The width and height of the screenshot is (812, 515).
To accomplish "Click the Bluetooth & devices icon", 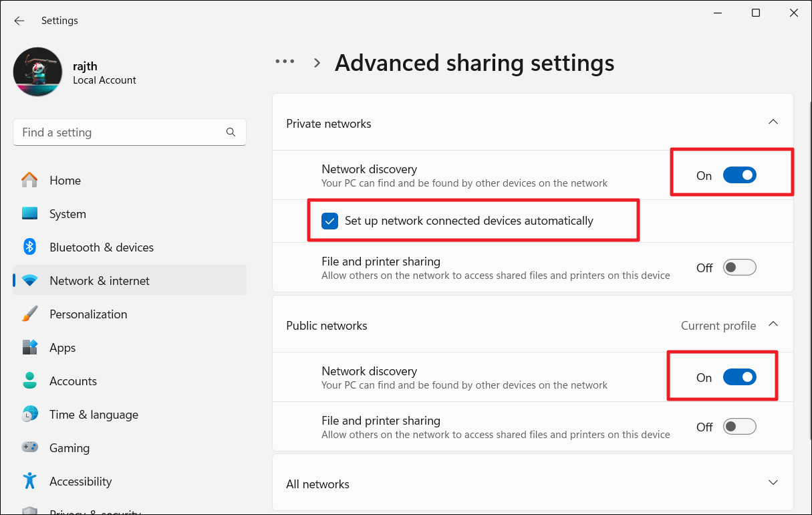I will [x=29, y=247].
